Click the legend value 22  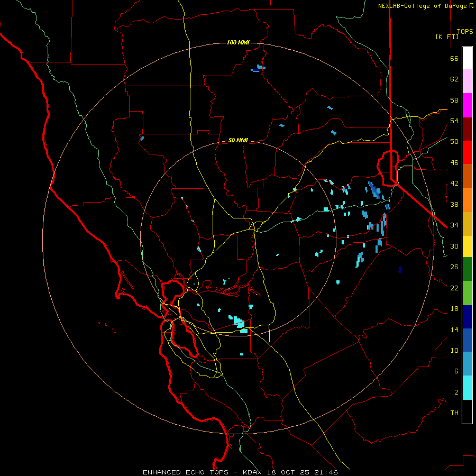click(454, 288)
